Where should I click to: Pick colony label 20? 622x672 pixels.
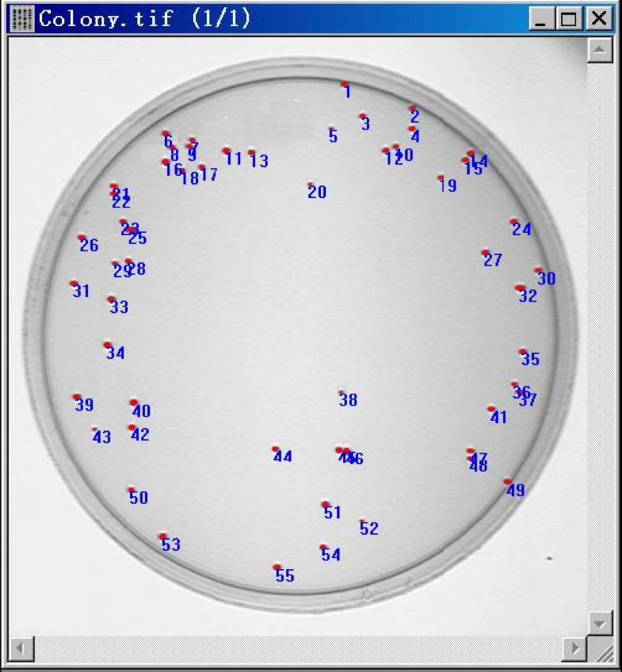point(317,192)
